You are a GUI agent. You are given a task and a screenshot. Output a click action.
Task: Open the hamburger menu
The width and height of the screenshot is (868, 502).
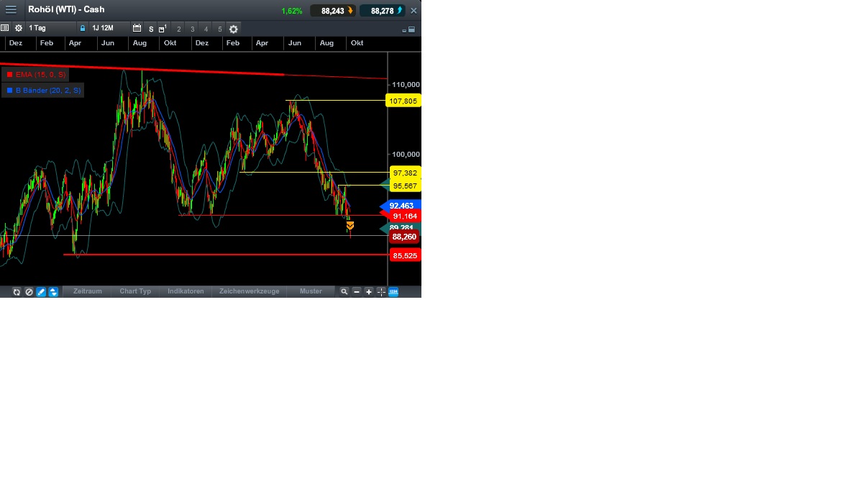[x=10, y=10]
